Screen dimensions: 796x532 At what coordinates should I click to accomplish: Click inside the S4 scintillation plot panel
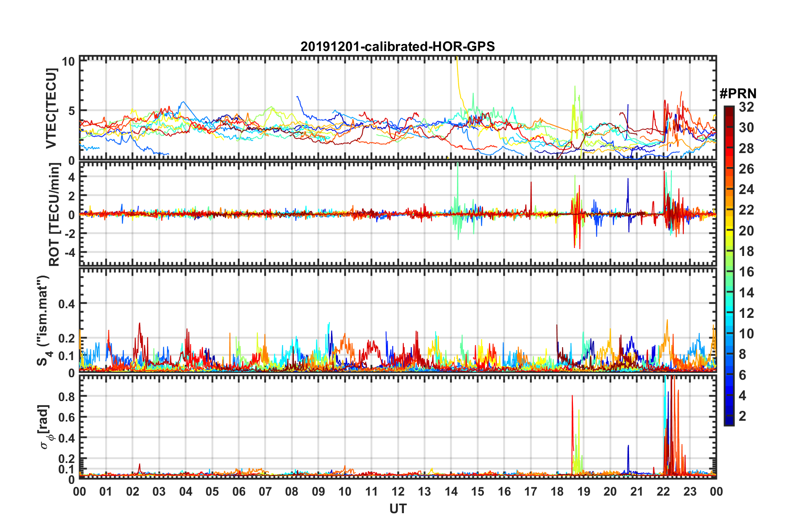click(x=398, y=320)
